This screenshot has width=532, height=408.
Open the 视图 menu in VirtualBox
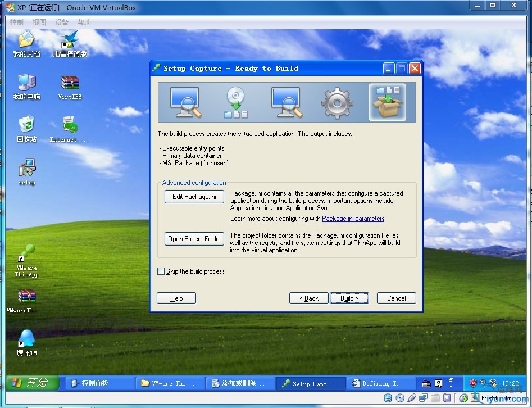(39, 22)
